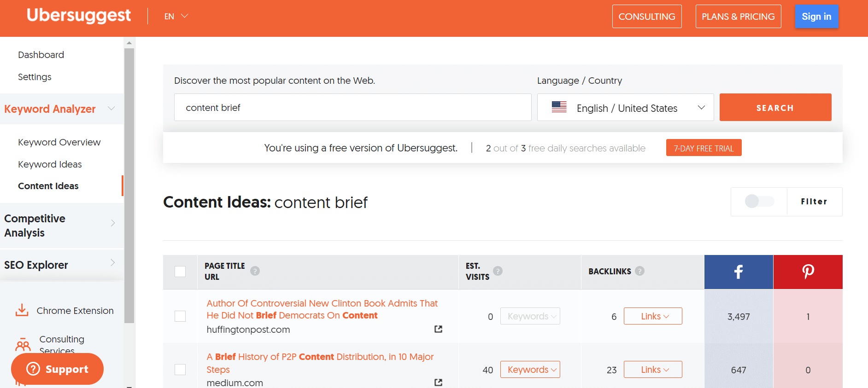This screenshot has width=868, height=388.
Task: Open the Facebook shares column icon
Action: coord(739,272)
